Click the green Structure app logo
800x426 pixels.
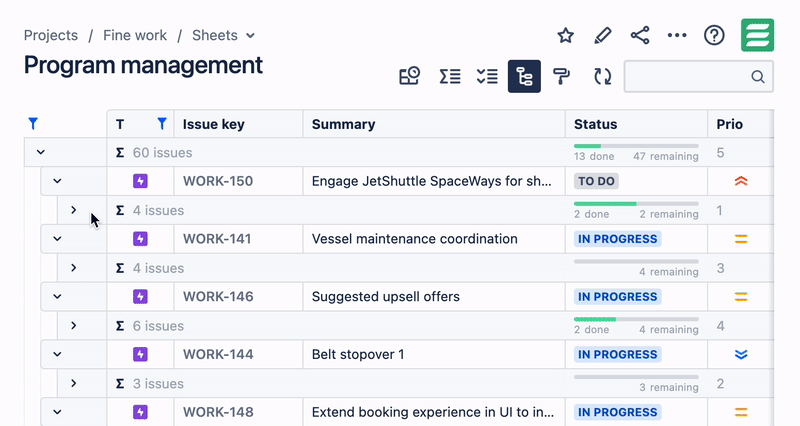(x=757, y=35)
